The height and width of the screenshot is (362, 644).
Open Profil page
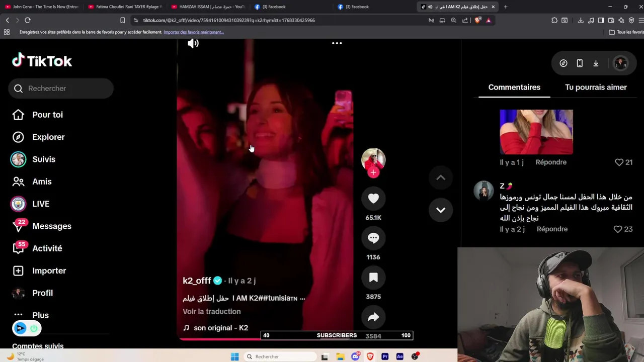coord(42,293)
